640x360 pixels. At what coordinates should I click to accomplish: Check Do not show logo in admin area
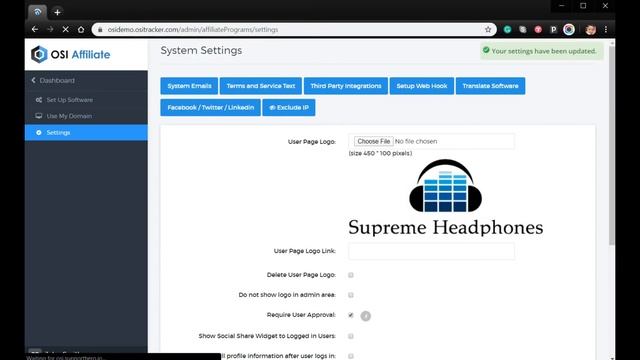(x=351, y=295)
